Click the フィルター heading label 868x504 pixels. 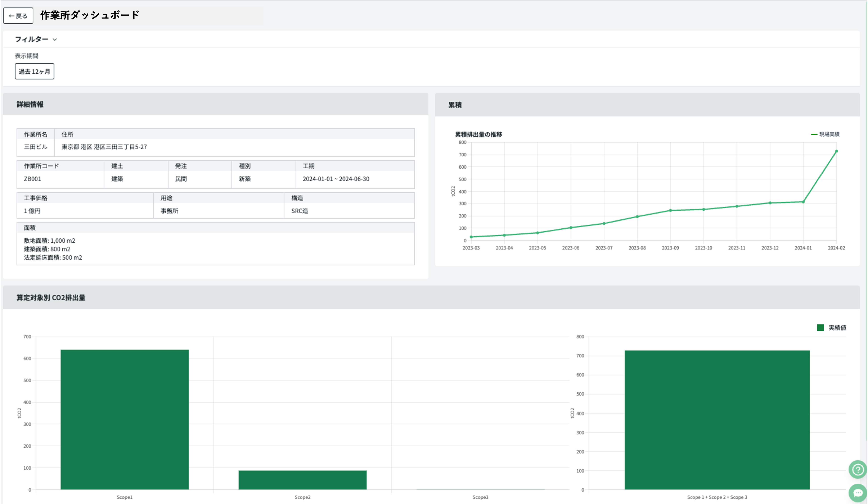[x=31, y=39]
